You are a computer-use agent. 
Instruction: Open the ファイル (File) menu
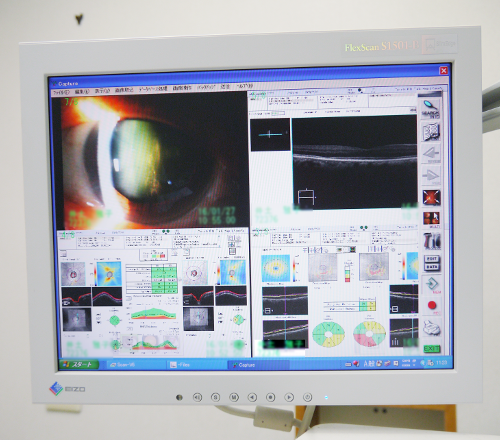coord(62,91)
